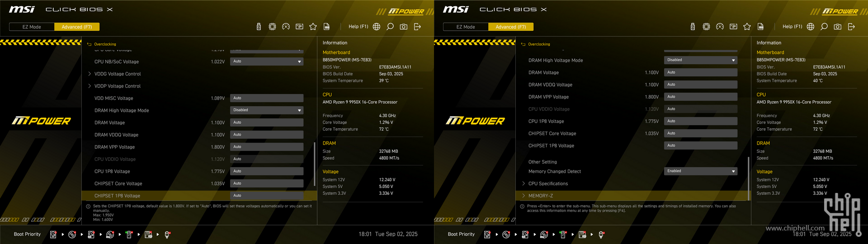This screenshot has height=244, width=868.
Task: Select USB floppy boot device icon, left BIOS
Action: pos(148,235)
